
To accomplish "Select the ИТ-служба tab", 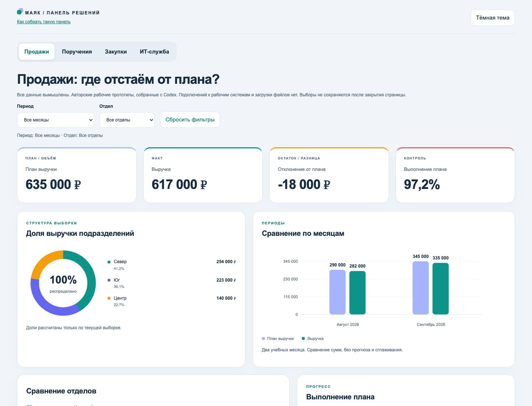I will 154,52.
